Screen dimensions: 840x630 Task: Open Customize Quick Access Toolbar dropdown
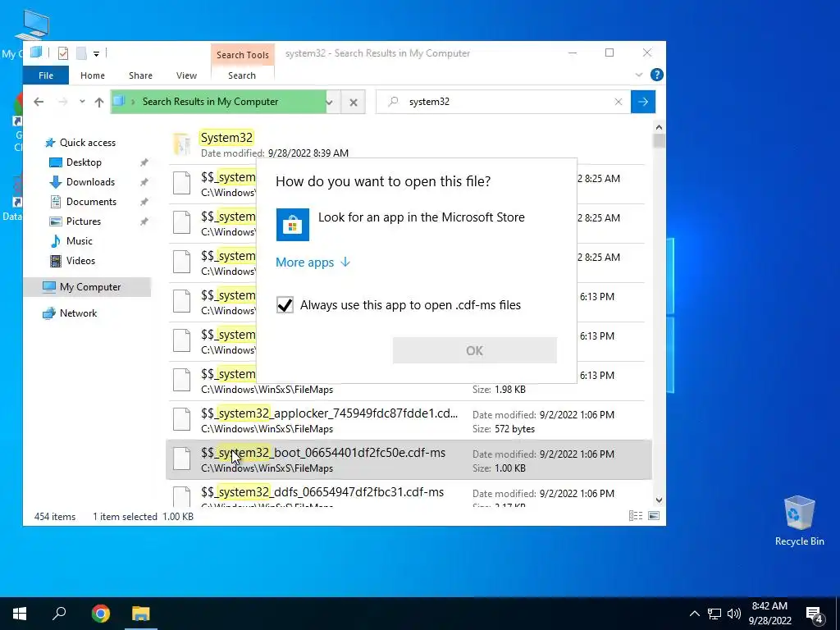point(97,53)
